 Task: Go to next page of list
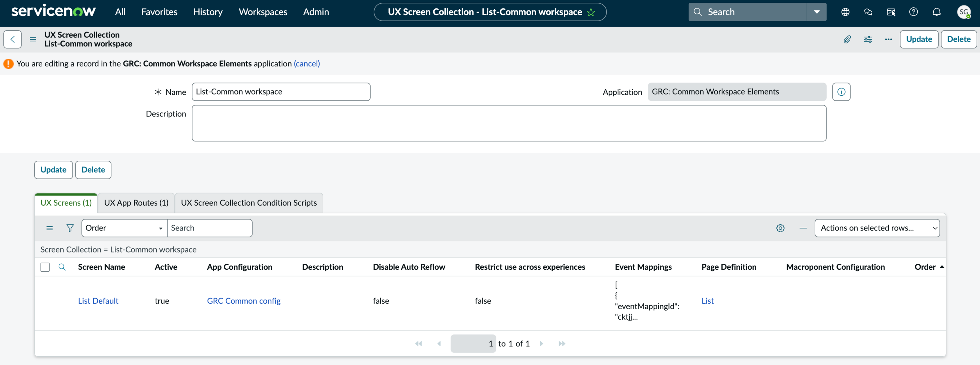[x=541, y=344]
